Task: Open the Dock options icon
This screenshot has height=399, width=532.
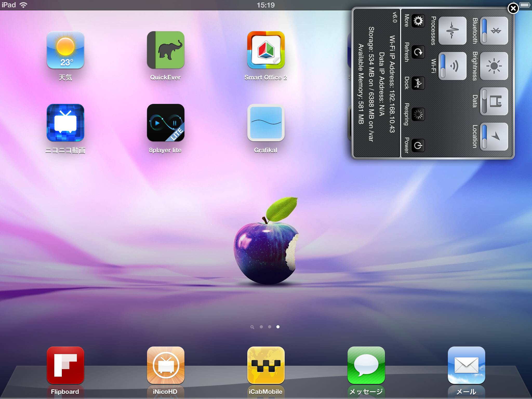Action: tap(418, 83)
